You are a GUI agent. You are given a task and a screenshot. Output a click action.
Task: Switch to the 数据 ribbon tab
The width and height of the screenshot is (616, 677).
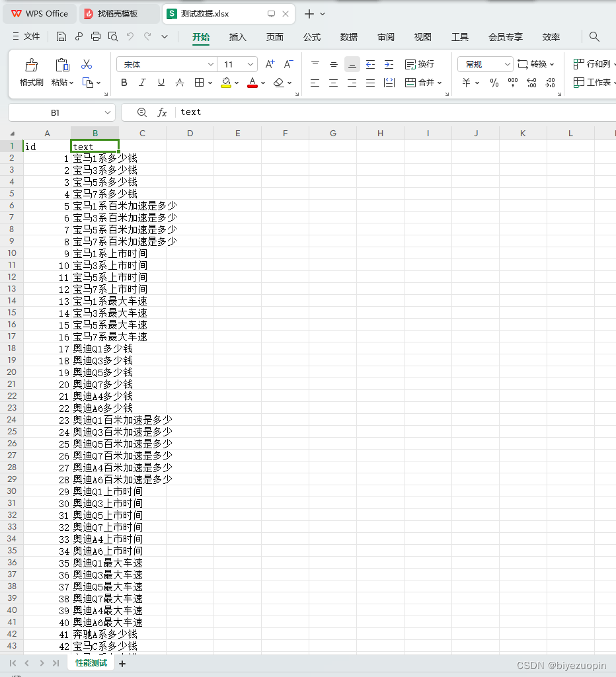click(x=349, y=37)
